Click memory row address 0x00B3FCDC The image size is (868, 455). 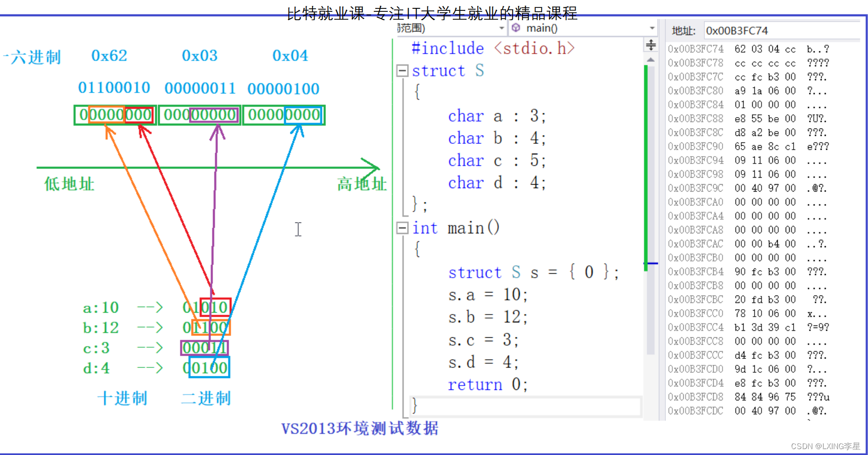tap(695, 411)
